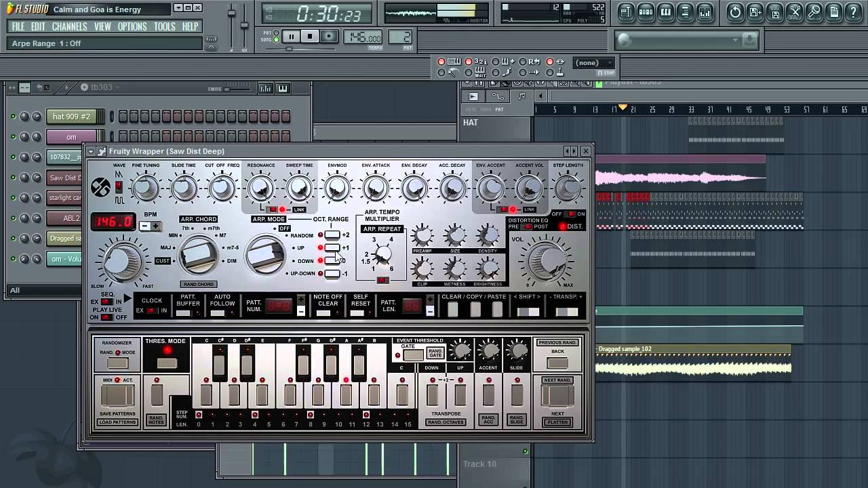The width and height of the screenshot is (868, 488).
Task: Click the Pause button in transport
Action: pyautogui.click(x=291, y=37)
